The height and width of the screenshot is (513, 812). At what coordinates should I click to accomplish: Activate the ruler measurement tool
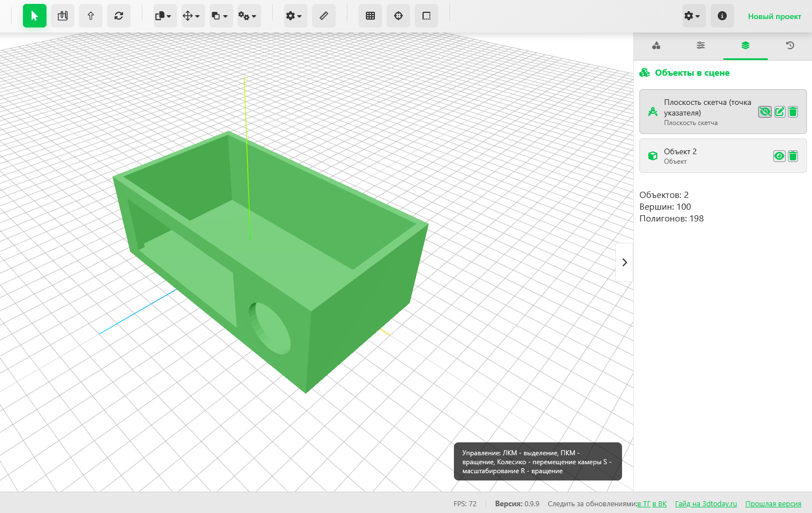pos(324,16)
